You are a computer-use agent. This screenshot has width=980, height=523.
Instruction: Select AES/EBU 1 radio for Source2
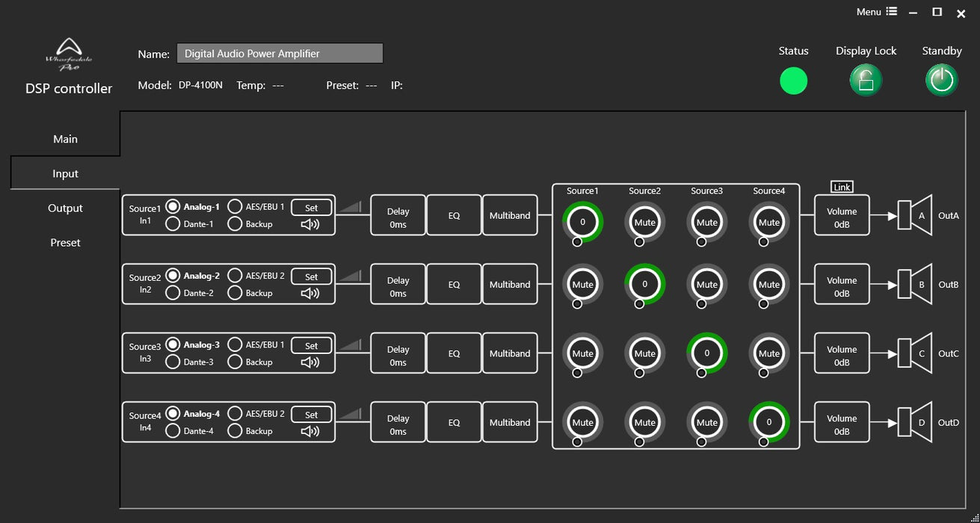point(235,276)
